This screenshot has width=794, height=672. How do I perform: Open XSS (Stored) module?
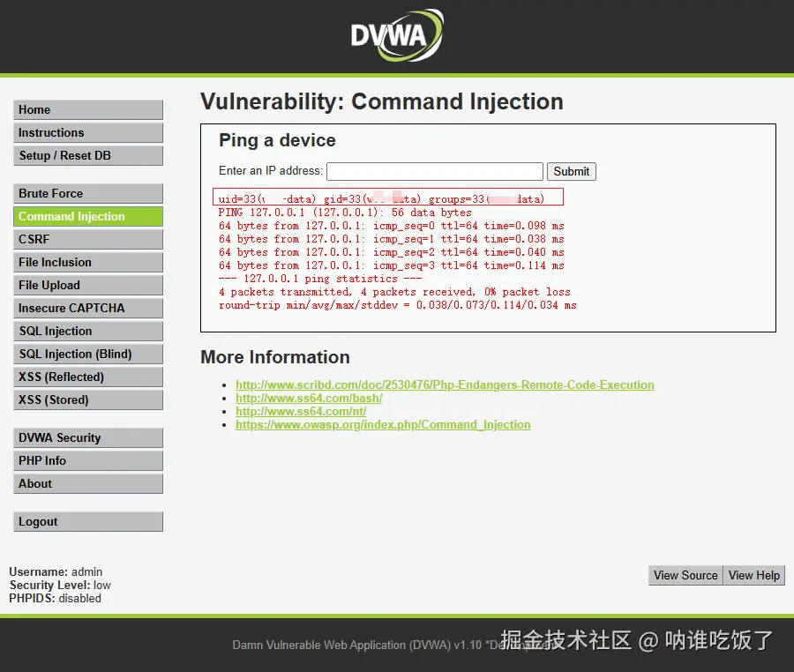[88, 399]
